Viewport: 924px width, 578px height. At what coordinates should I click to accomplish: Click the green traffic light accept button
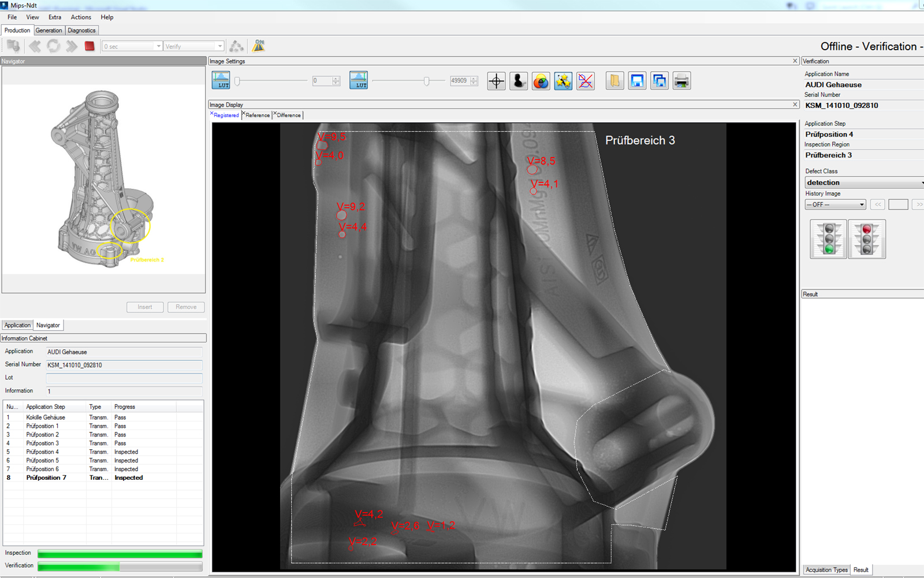(x=829, y=239)
